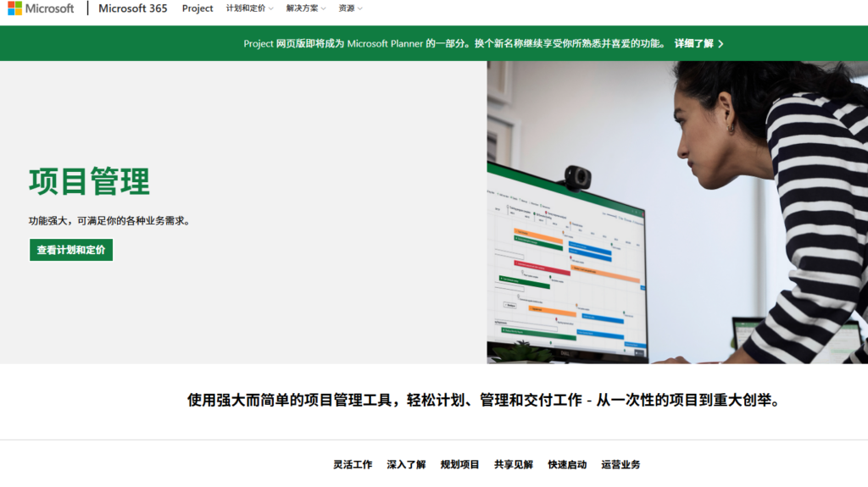This screenshot has height=487, width=868.
Task: Click the 查看计划和定价 button
Action: tap(71, 250)
